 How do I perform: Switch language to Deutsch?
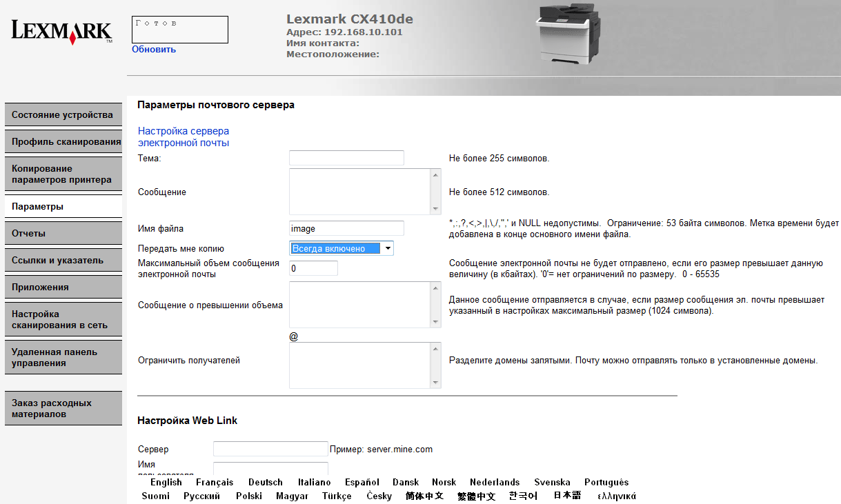click(x=266, y=483)
